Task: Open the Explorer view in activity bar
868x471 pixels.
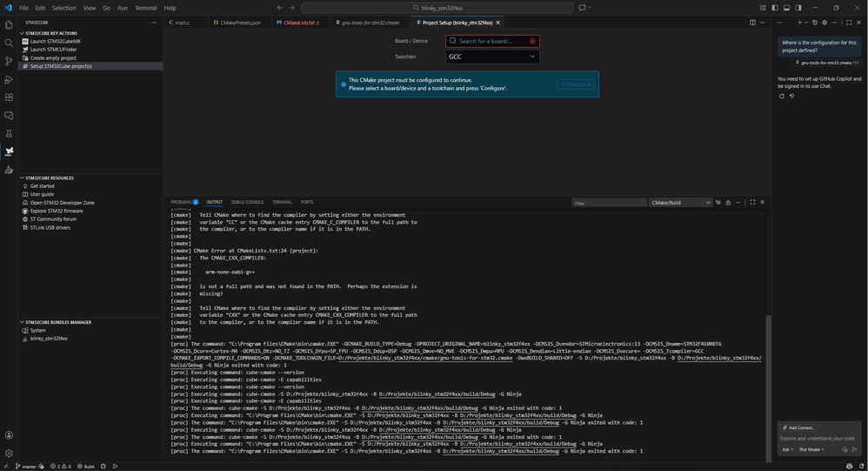Action: pos(9,25)
